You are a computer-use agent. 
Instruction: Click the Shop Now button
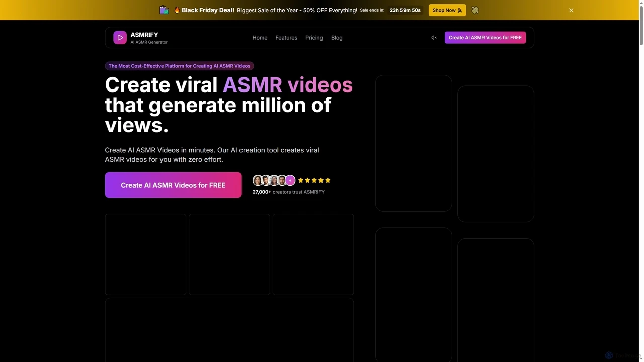tap(447, 10)
